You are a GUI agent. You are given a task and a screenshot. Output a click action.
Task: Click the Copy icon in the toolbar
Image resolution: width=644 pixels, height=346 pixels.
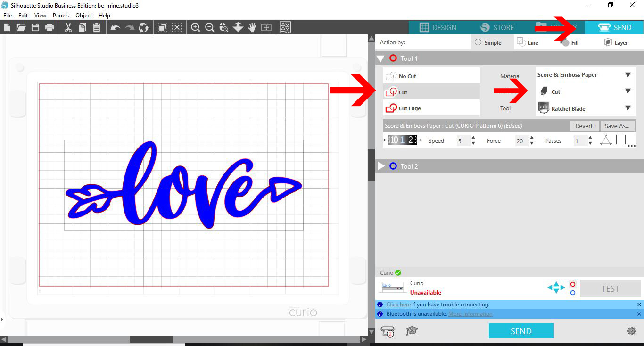click(x=83, y=27)
